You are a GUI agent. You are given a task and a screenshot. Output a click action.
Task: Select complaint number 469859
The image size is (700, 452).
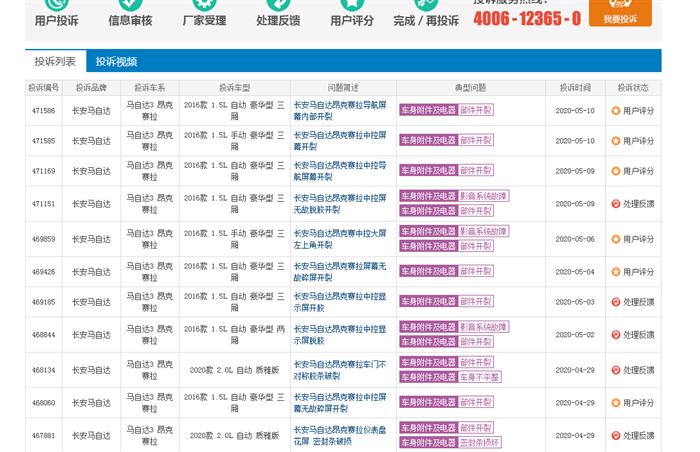(x=44, y=239)
